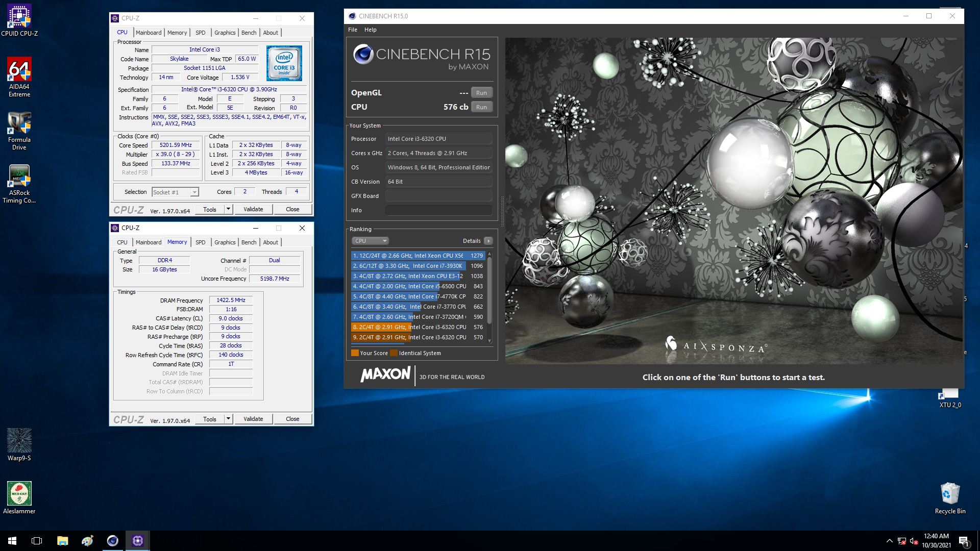The width and height of the screenshot is (980, 551).
Task: Click the brown Identical System color swatch
Action: click(x=394, y=353)
